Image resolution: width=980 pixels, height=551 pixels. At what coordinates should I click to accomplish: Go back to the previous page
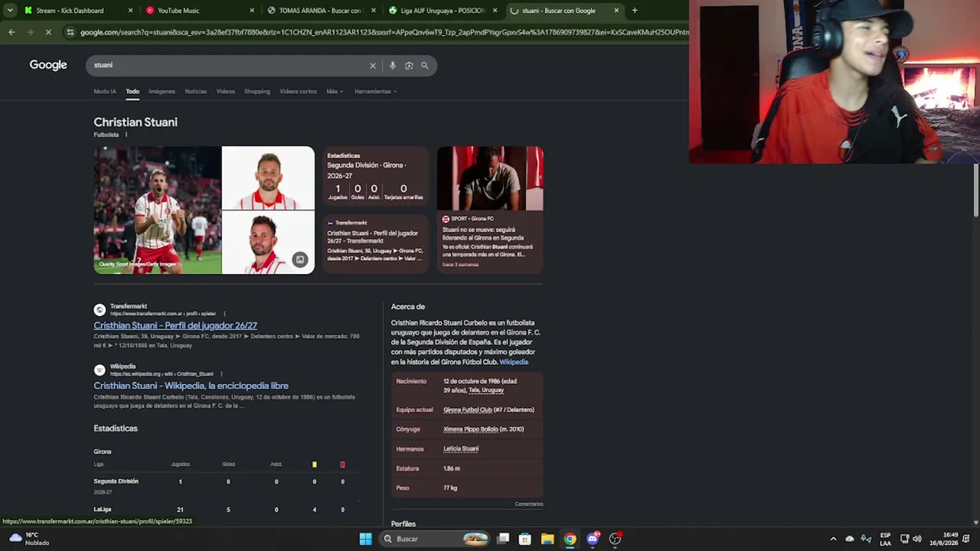click(11, 32)
